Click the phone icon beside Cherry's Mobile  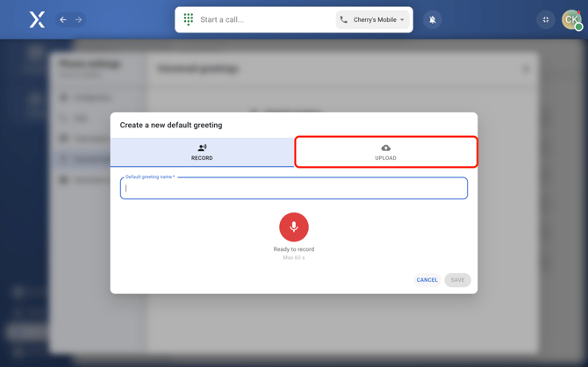[344, 19]
